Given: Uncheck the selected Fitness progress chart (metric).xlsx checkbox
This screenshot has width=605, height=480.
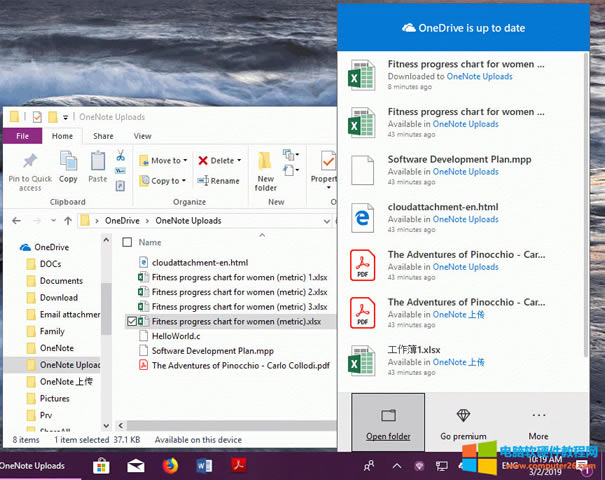Looking at the screenshot, I should (133, 321).
